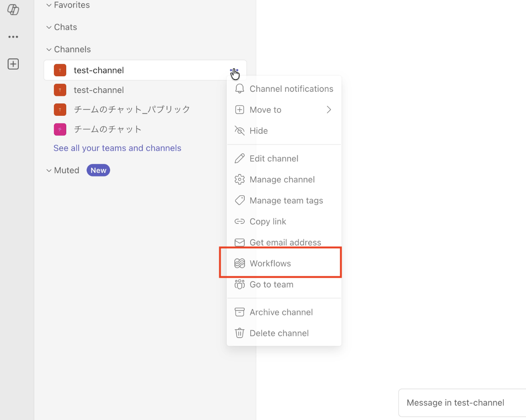Click the pencil icon for Edit channel
The height and width of the screenshot is (420, 526).
tap(239, 158)
